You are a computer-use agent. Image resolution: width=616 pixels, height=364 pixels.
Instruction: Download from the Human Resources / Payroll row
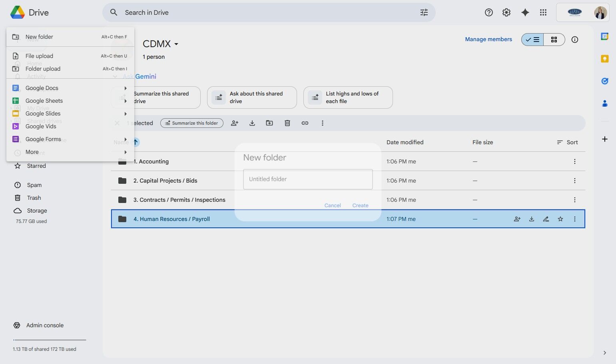pyautogui.click(x=532, y=219)
